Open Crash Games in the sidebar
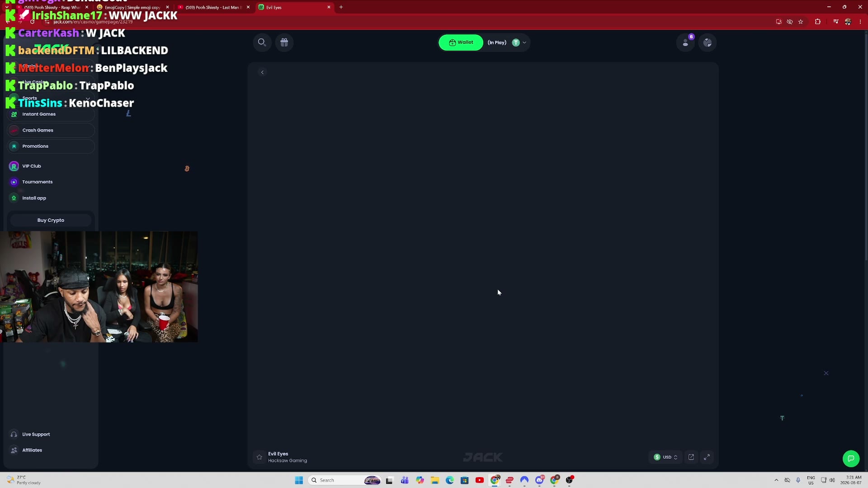Image resolution: width=868 pixels, height=488 pixels. pyautogui.click(x=51, y=130)
